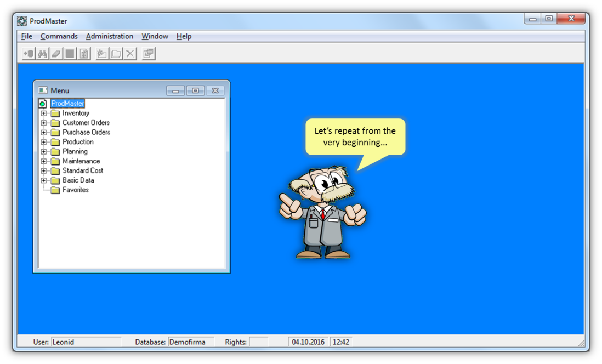Click the date 04.10.2016 in status bar

[x=308, y=342]
